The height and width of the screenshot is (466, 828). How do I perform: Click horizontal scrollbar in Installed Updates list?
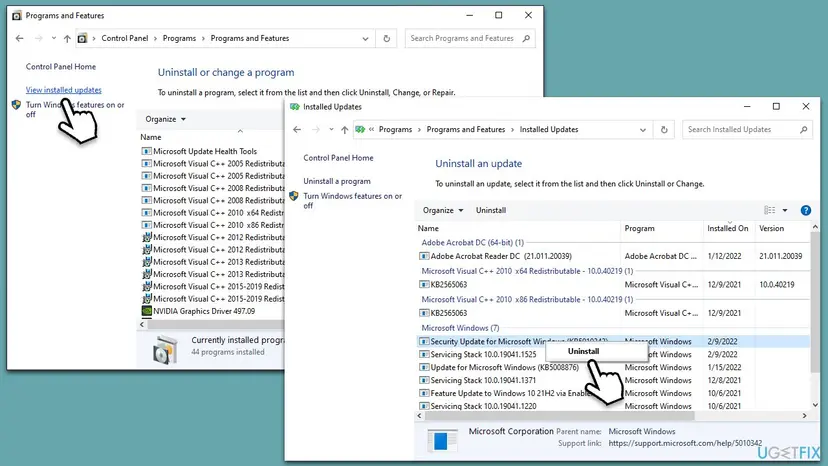(x=559, y=416)
